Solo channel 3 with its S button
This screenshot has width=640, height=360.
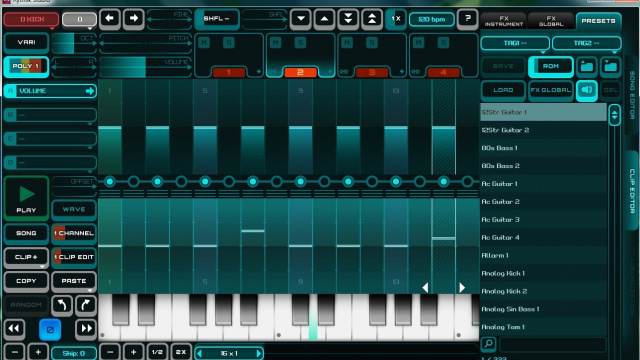coord(371,42)
